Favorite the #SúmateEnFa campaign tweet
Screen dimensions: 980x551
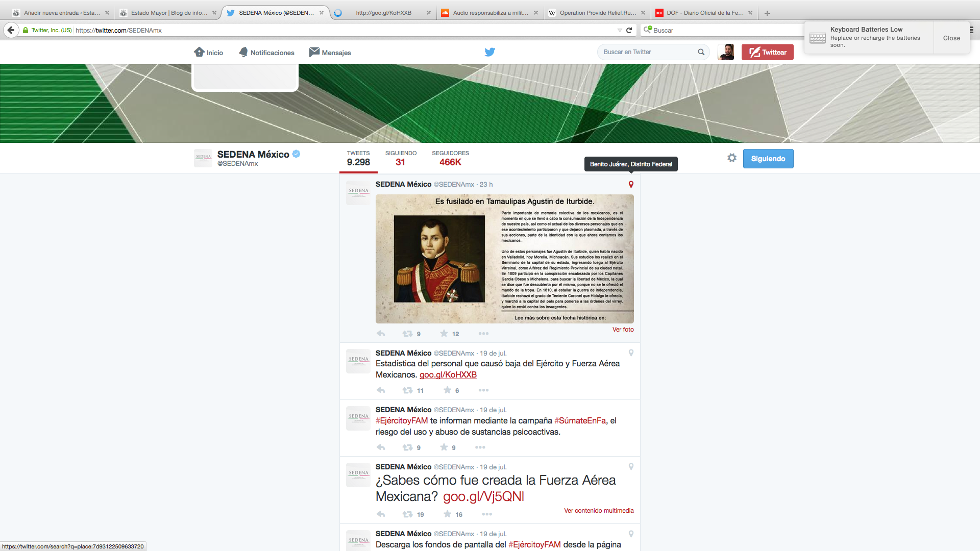point(444,447)
